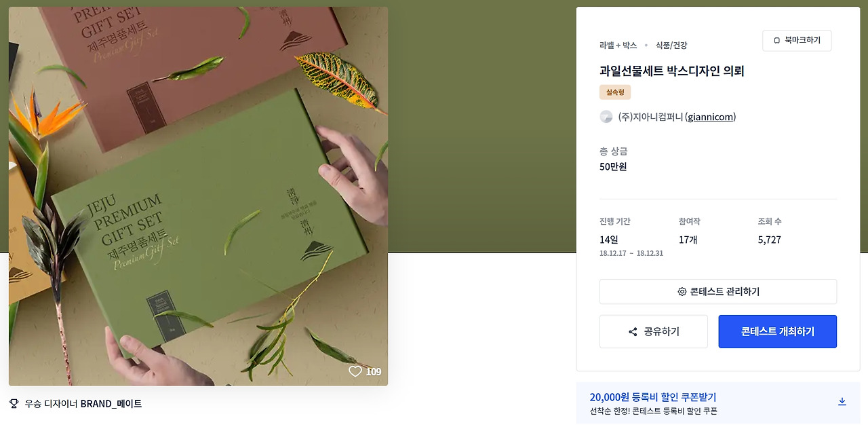
Task: Open winning designer BRAND_메이트 profile
Action: point(111,404)
